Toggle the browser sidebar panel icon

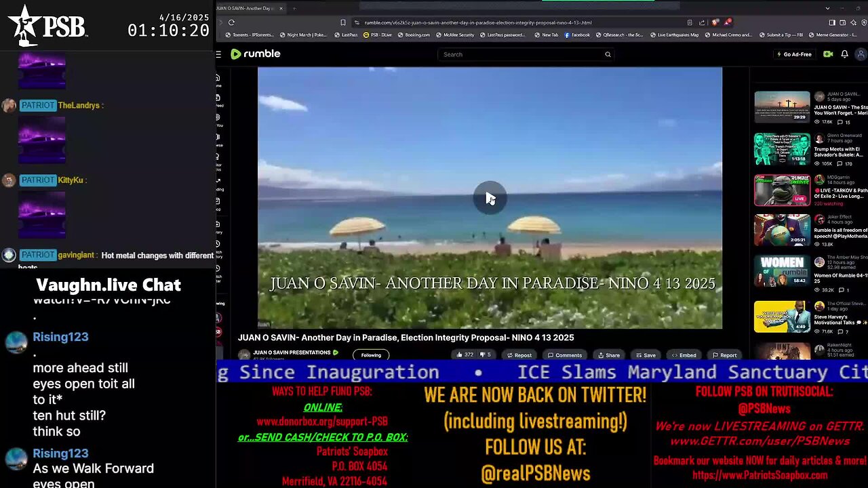pos(832,22)
